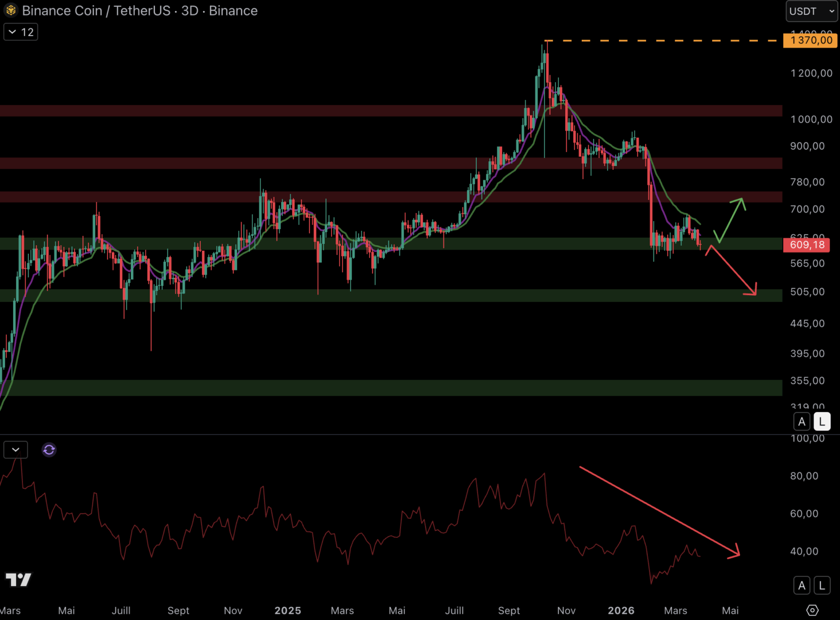Click the 3D interval in chart title
This screenshot has height=620, width=840.
(x=189, y=11)
